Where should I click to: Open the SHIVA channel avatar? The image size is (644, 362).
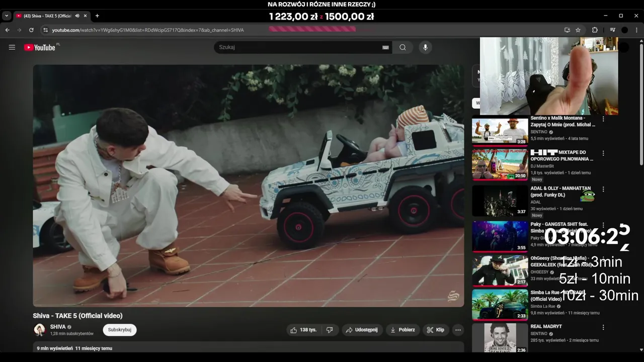pos(39,330)
